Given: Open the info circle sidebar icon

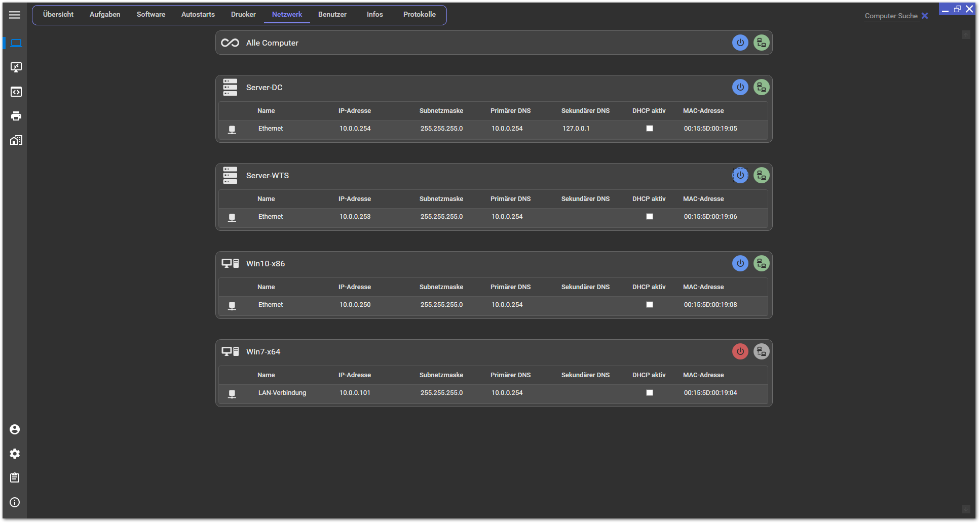Looking at the screenshot, I should tap(15, 502).
